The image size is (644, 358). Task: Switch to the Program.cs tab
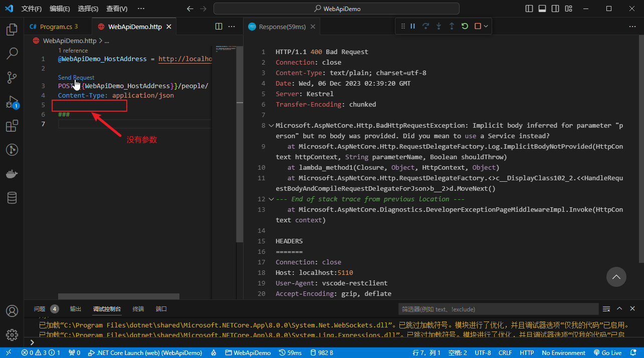click(x=56, y=27)
